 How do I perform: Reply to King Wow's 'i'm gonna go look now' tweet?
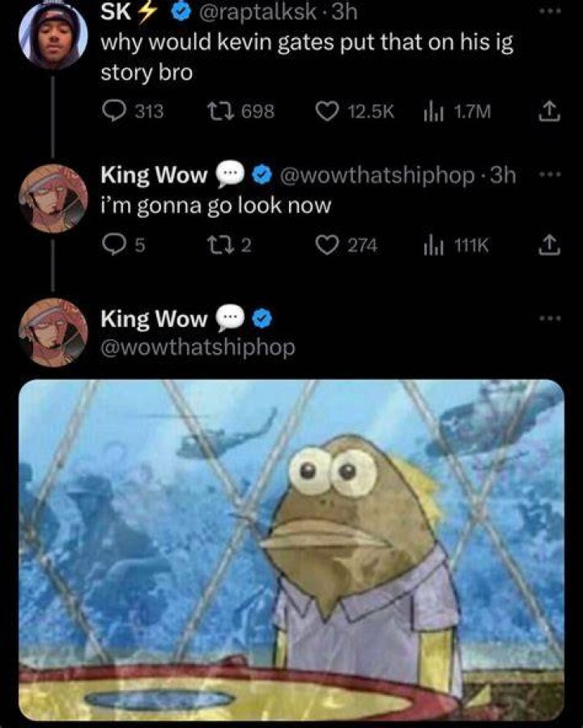[123, 245]
